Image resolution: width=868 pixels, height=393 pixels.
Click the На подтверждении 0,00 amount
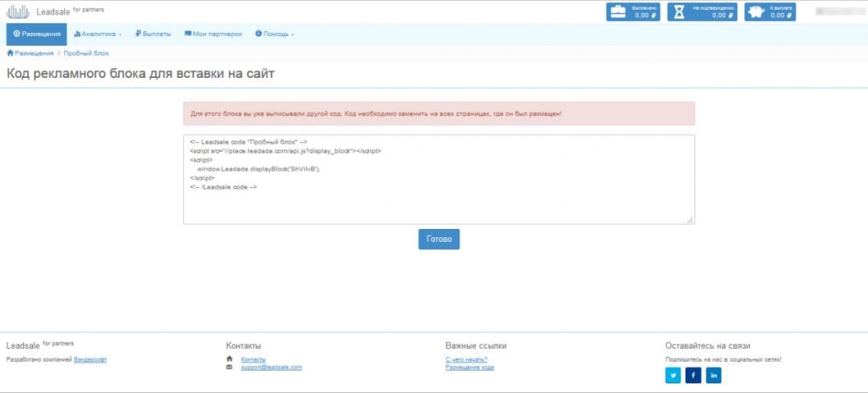[x=723, y=15]
